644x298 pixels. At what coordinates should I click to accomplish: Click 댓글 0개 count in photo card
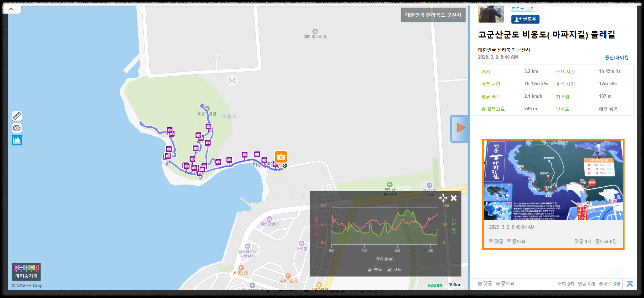tap(583, 241)
